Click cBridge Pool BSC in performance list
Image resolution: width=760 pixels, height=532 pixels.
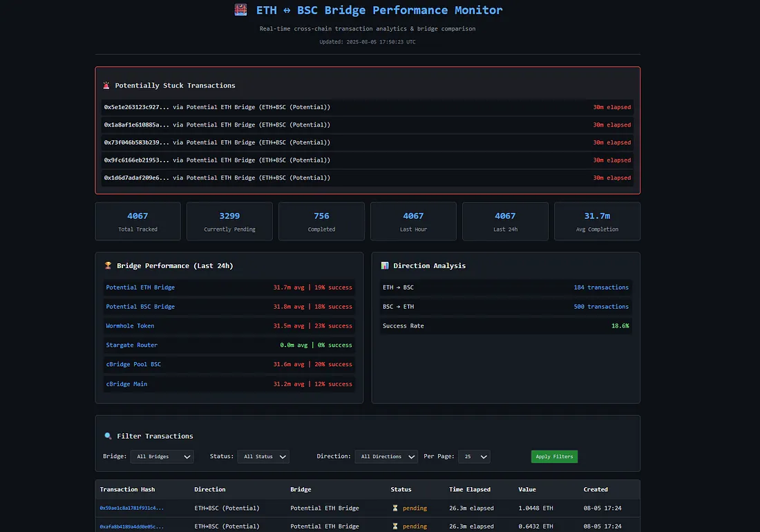tap(133, 365)
